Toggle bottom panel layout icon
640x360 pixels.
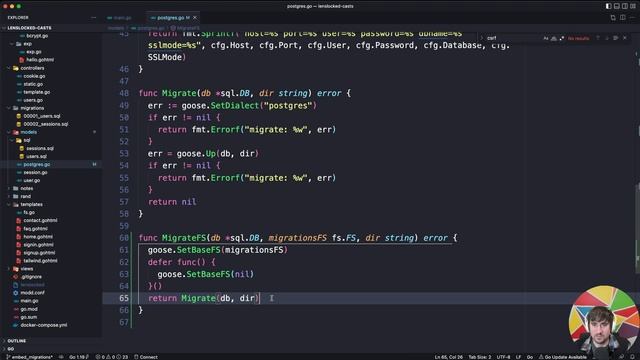[616, 6]
